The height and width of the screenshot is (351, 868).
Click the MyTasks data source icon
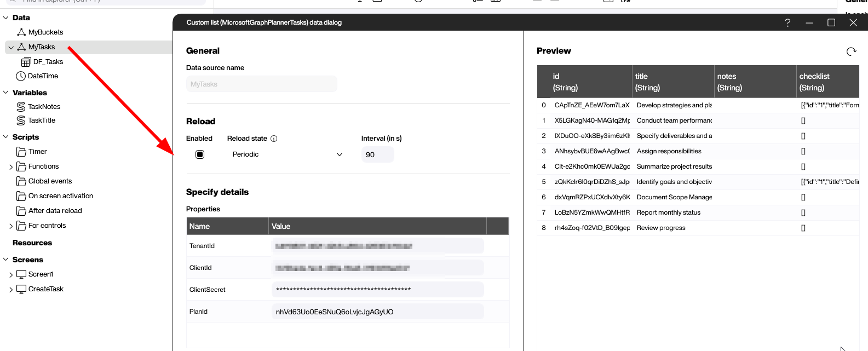(21, 47)
